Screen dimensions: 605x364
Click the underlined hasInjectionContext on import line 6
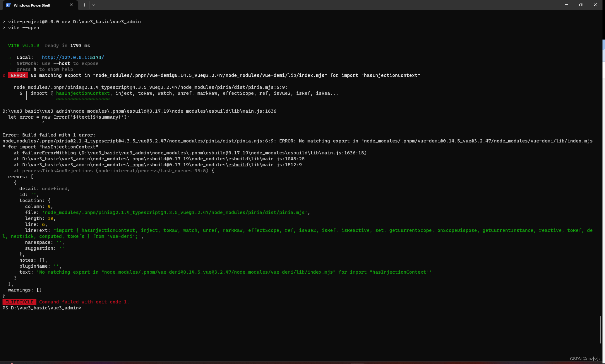(x=83, y=93)
